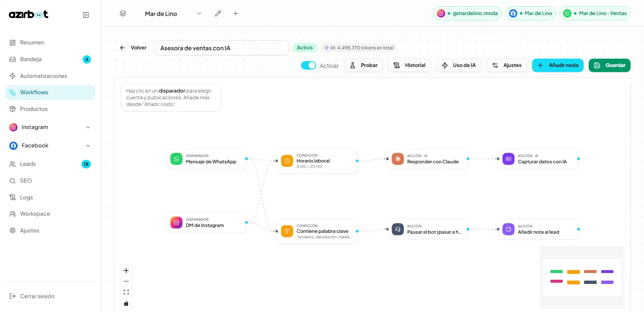644x312 pixels.
Task: Select Workflows in the sidebar
Action: coord(50,93)
